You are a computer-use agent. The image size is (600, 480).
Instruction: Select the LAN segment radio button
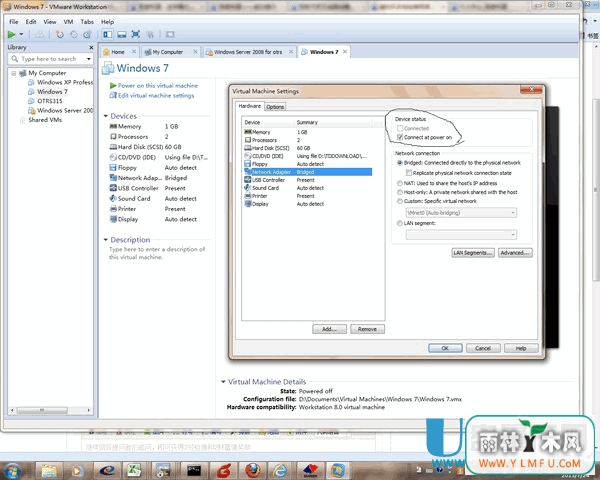(x=400, y=223)
